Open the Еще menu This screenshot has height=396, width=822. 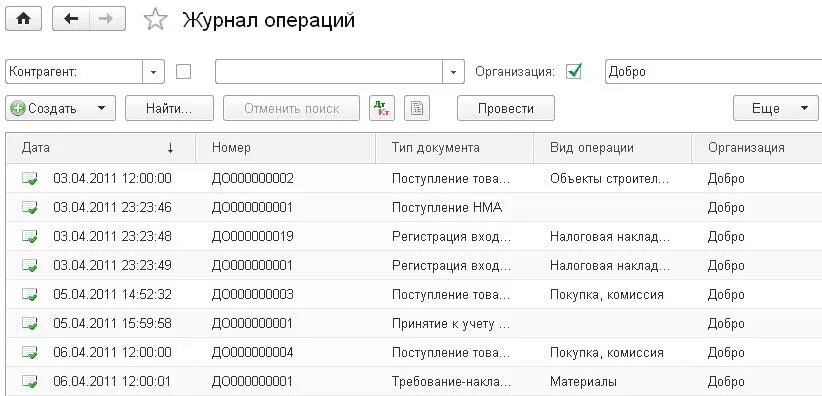775,108
